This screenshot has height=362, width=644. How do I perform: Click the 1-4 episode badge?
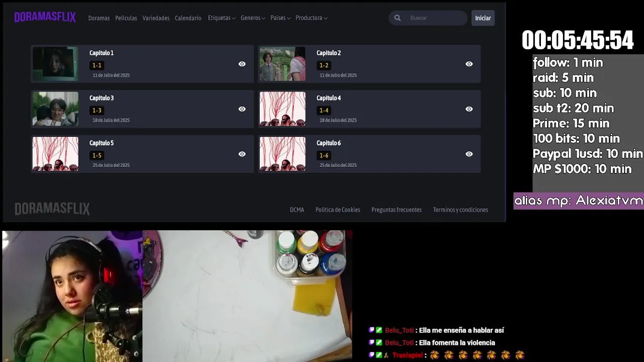(x=324, y=110)
